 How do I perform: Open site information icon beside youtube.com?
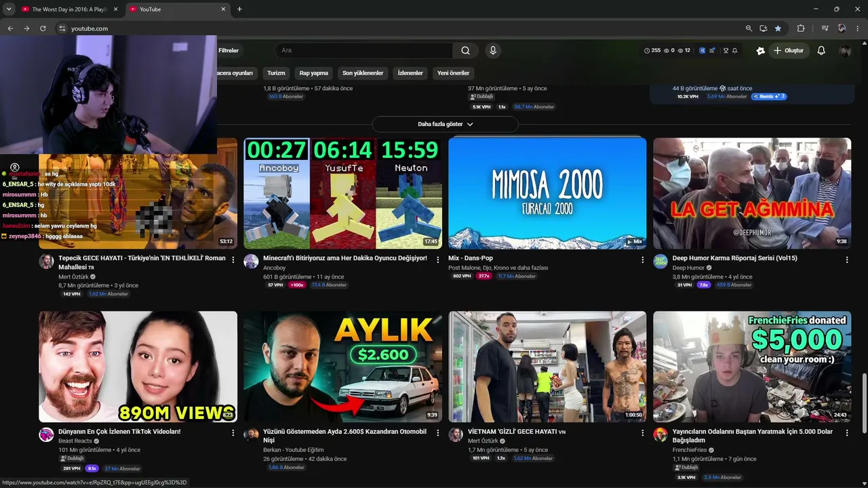[x=62, y=28]
